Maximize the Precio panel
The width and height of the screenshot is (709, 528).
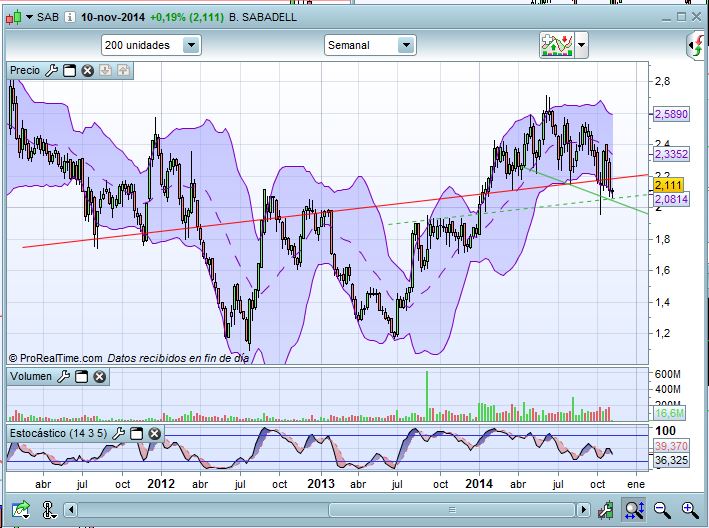69,71
